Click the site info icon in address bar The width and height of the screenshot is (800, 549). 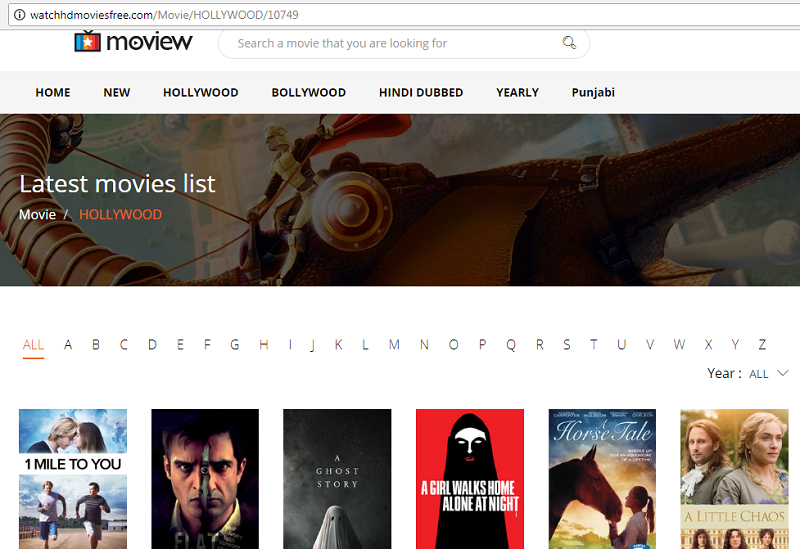19,15
